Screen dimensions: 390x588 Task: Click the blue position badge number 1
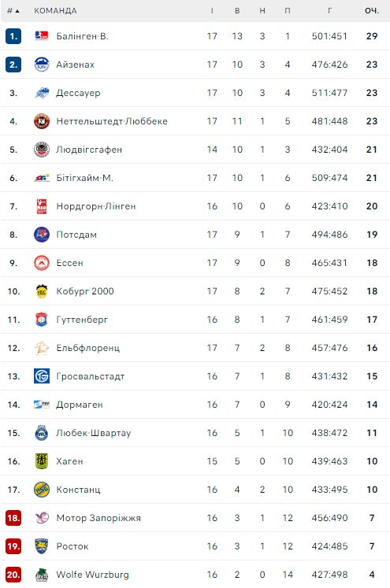pos(13,36)
